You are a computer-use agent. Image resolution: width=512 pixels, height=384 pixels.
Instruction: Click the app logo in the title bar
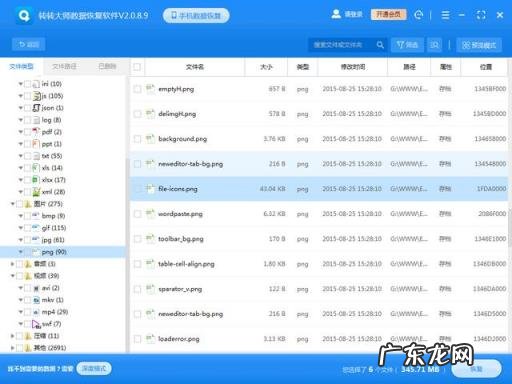tap(24, 15)
